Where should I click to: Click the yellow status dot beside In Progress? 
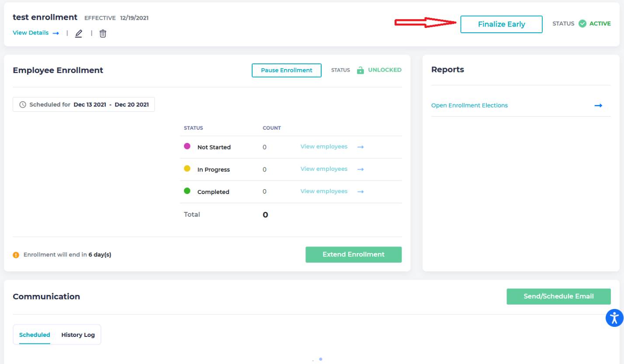click(x=187, y=169)
